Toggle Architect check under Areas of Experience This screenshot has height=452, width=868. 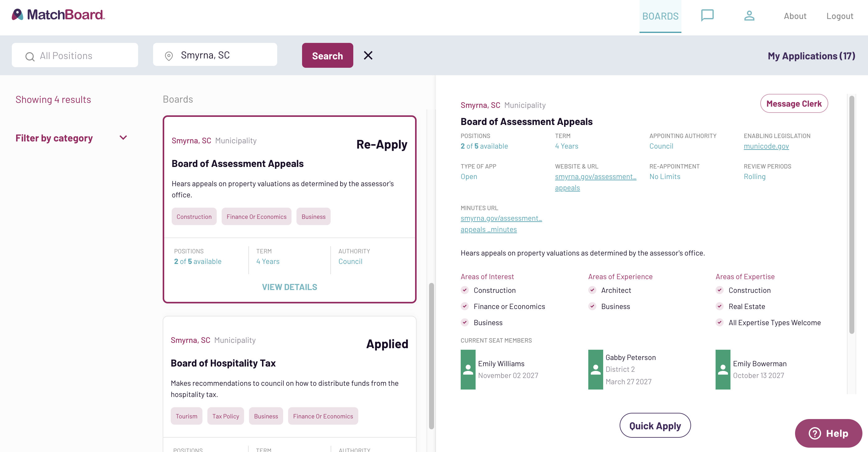tap(592, 290)
